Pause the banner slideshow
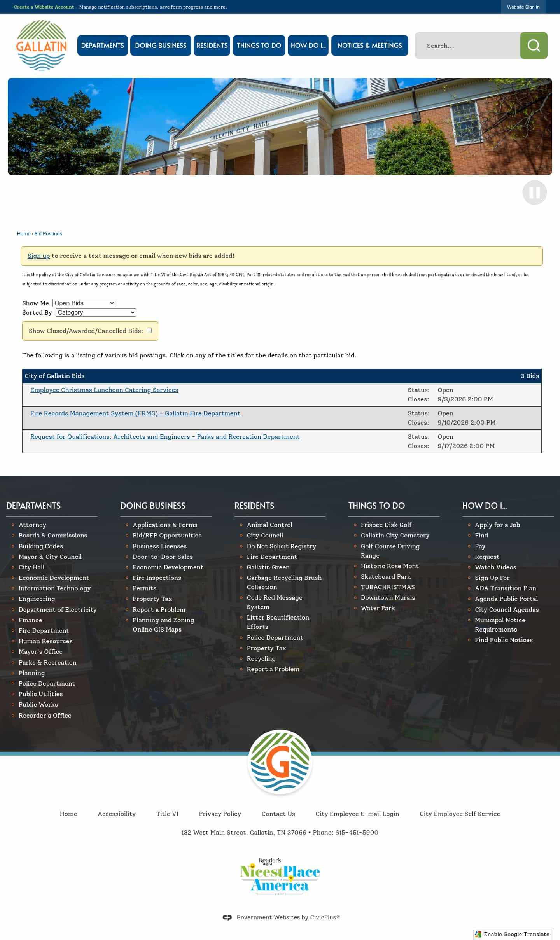The width and height of the screenshot is (560, 940). coord(534,193)
